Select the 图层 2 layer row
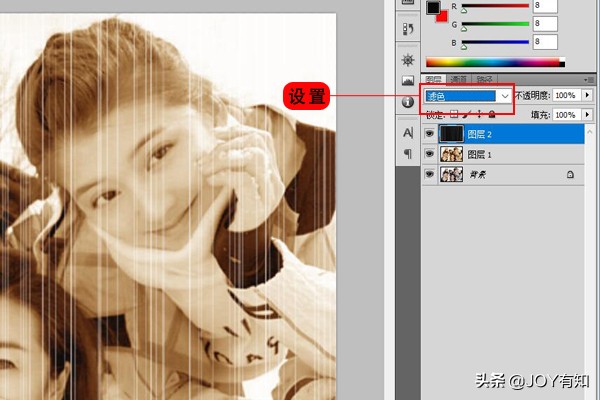This screenshot has height=400, width=600. pos(503,134)
